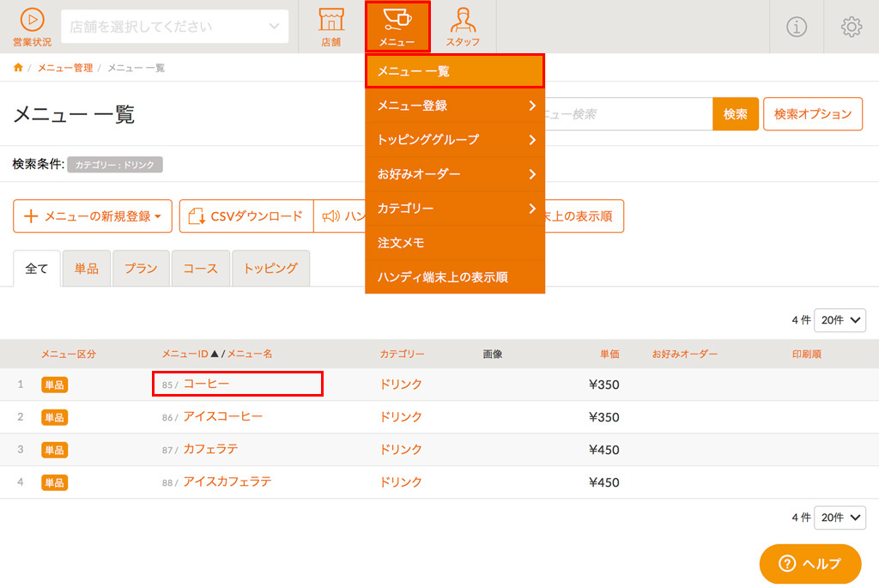Screen dimensions: 879x588
Task: Click the 単品 badge in the コーヒー row
Action: [x=54, y=385]
